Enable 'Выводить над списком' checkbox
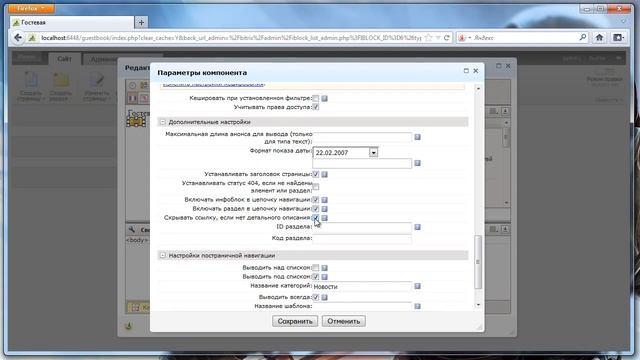This screenshot has width=640, height=360. click(x=316, y=268)
